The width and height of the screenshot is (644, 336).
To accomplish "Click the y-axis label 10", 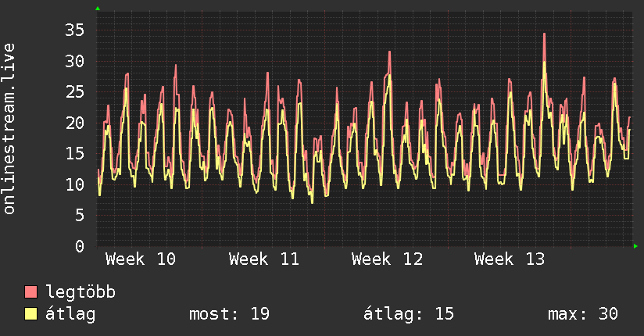I will (x=74, y=185).
